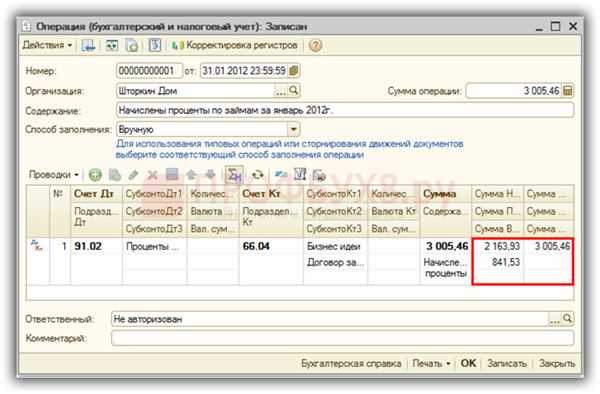Image resolution: width=600 pixels, height=394 pixels.
Task: Click the Закрыть button
Action: tap(557, 363)
